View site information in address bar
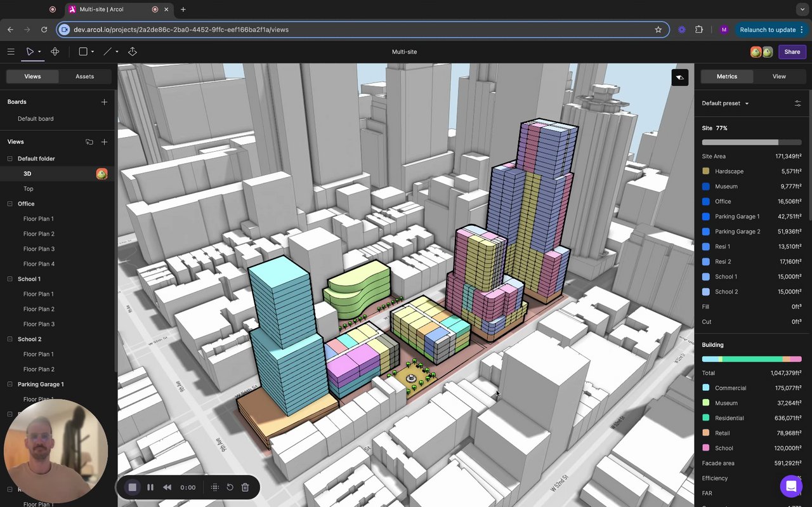 [64, 30]
